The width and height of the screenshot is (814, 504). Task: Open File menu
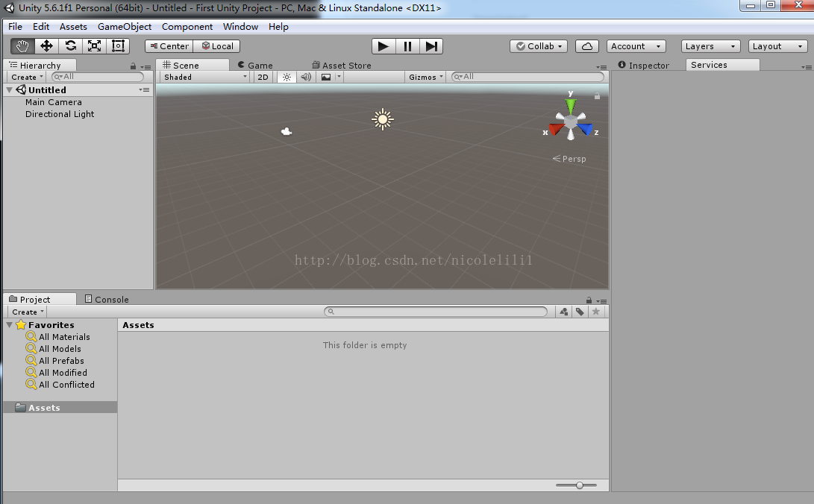click(x=15, y=26)
